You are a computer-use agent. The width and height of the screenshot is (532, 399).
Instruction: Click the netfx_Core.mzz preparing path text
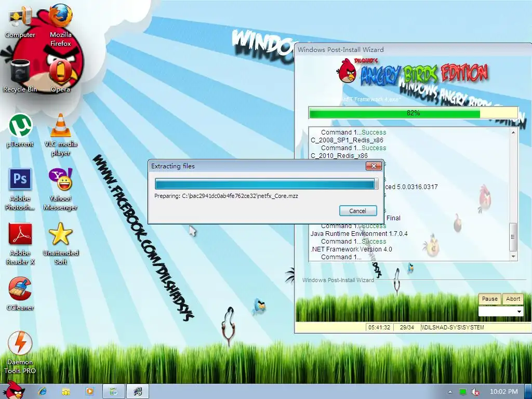[226, 196]
